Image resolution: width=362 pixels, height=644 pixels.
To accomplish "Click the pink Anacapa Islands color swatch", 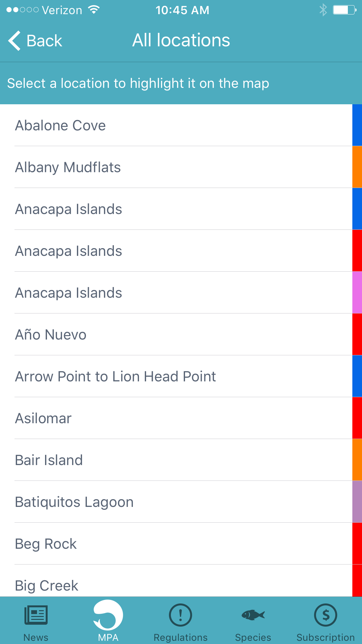I will pos(357,293).
